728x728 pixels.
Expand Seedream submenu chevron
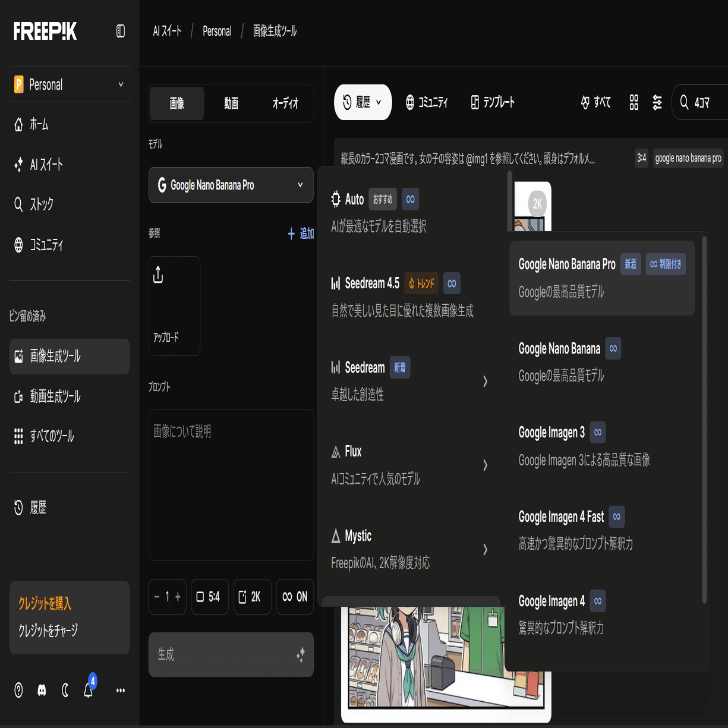(486, 381)
